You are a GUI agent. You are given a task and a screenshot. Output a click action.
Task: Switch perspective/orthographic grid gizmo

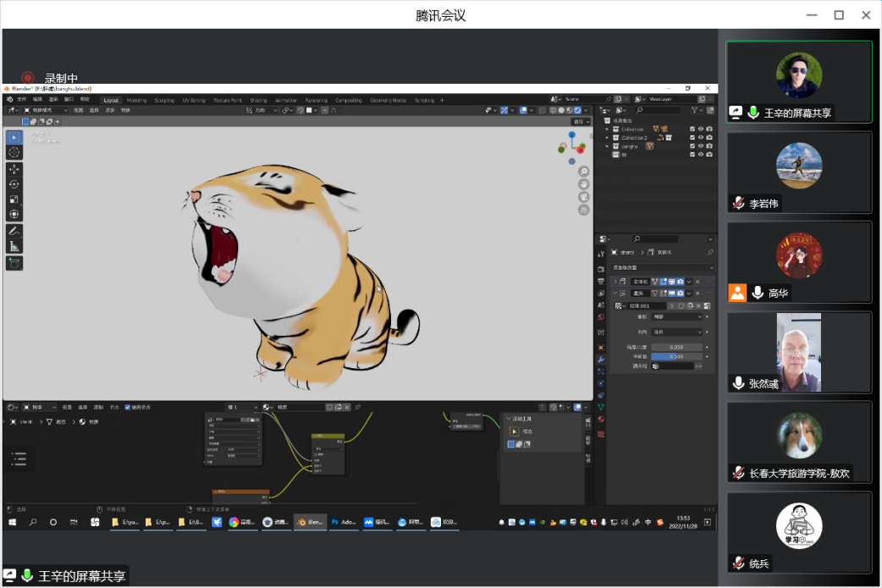pyautogui.click(x=584, y=210)
